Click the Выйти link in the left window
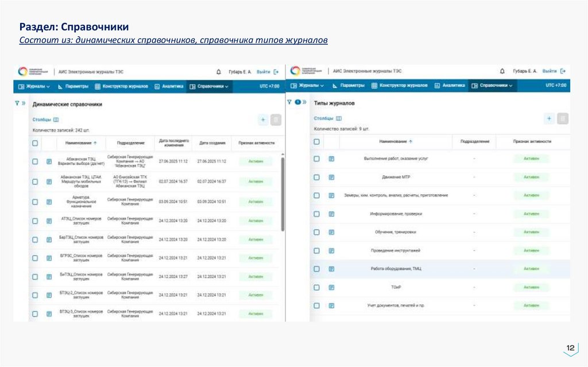 tap(263, 72)
